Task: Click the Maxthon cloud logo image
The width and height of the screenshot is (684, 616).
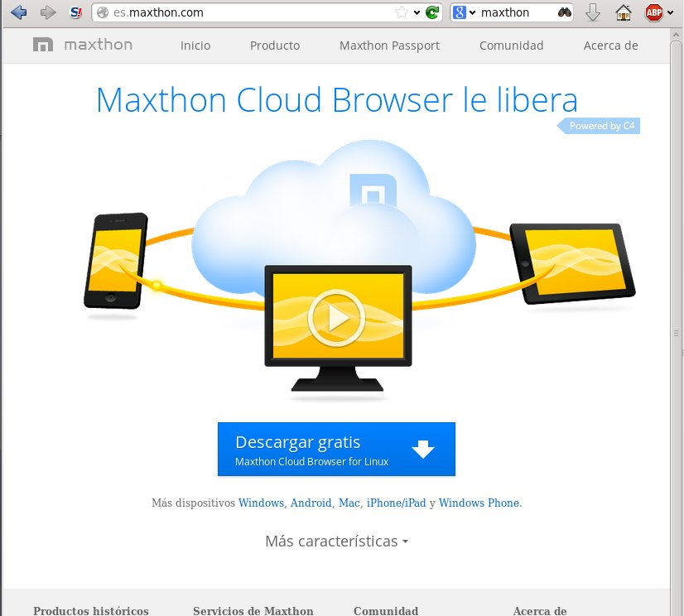Action: [x=373, y=190]
